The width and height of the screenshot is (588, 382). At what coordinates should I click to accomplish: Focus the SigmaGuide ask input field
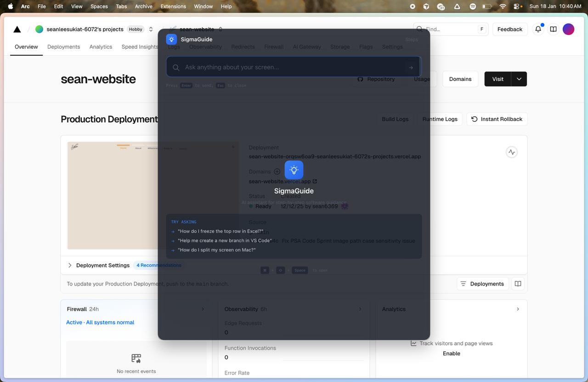click(x=294, y=67)
